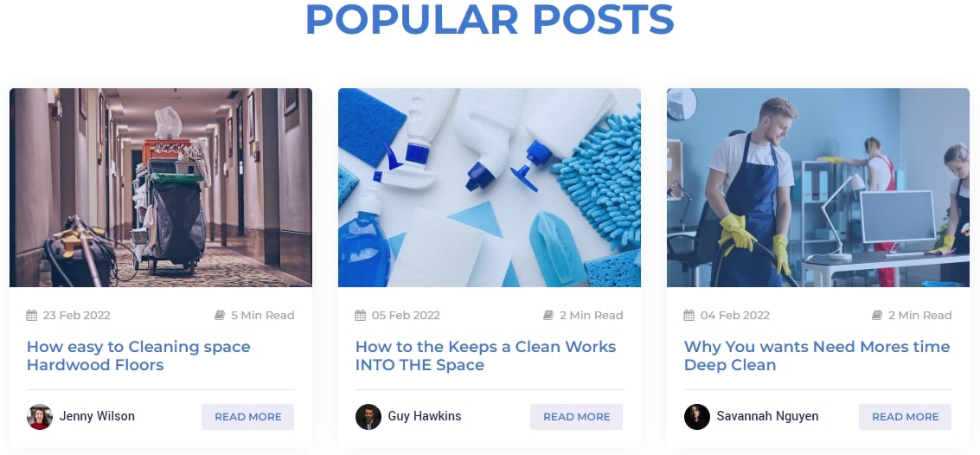Click Read More on Hardwood Floors post

(x=248, y=417)
